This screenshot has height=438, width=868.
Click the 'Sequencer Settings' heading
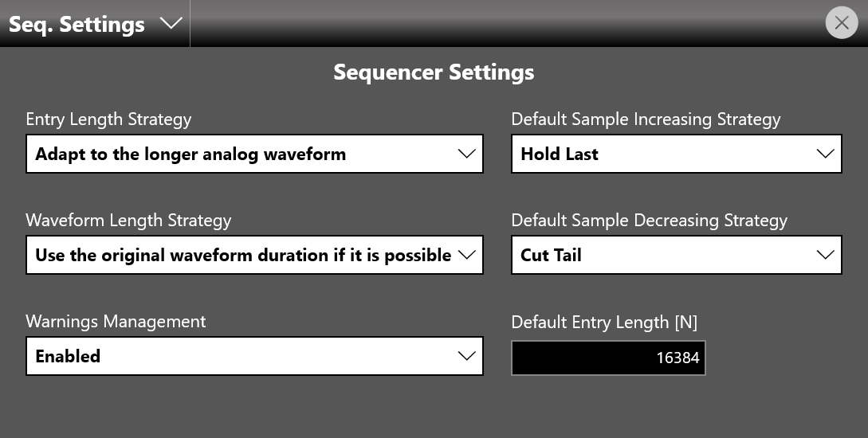[x=434, y=72]
